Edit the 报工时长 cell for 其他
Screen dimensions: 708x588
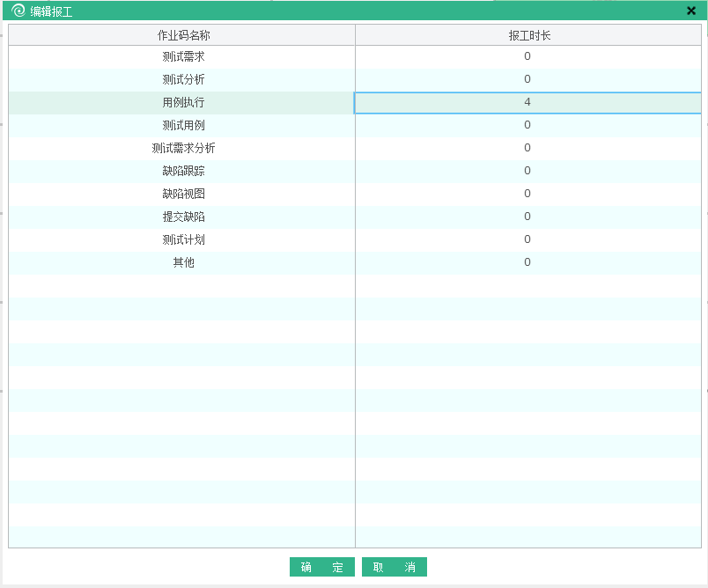527,262
